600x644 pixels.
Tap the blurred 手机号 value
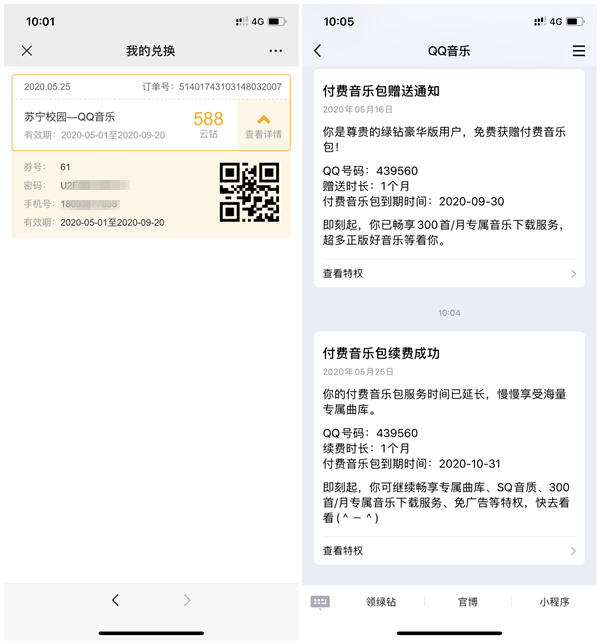tap(90, 204)
